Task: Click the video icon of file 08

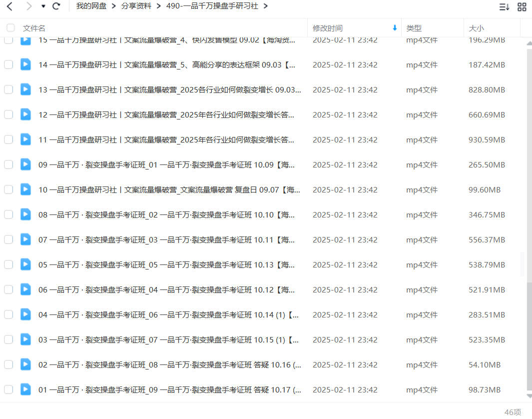Action: (25, 214)
